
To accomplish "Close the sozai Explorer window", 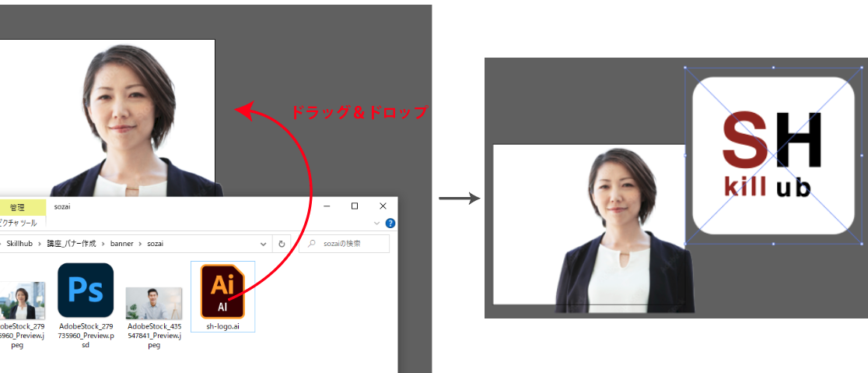I will pos(383,206).
